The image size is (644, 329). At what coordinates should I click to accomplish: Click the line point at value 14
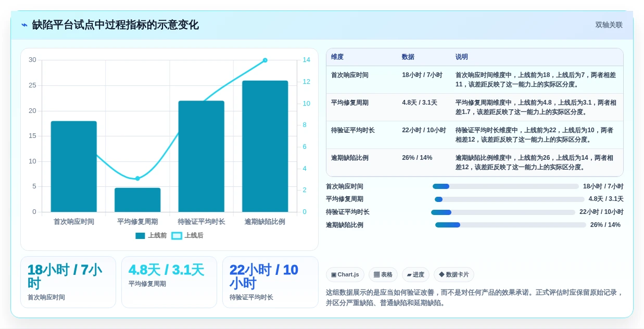point(265,60)
